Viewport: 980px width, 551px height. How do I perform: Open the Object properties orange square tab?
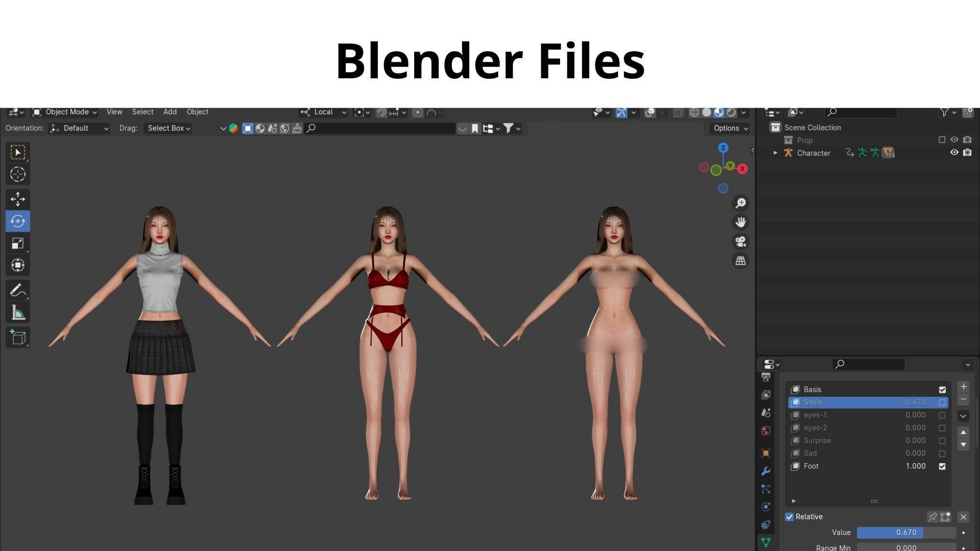(x=766, y=453)
